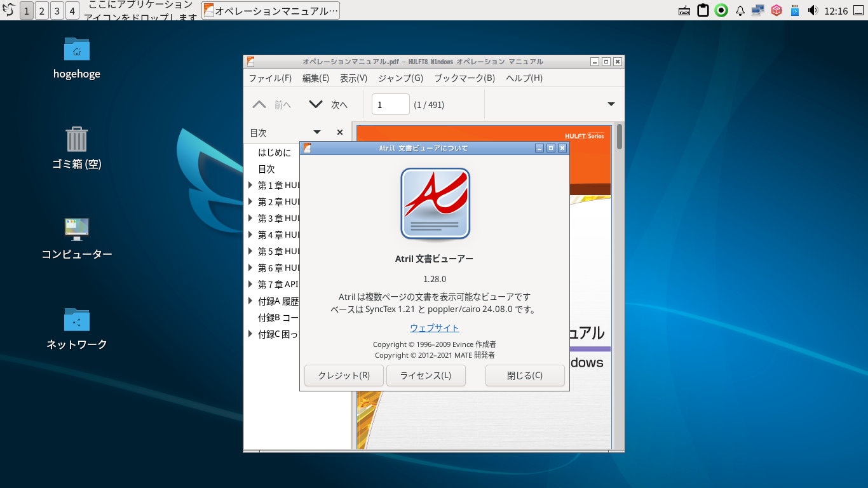This screenshot has width=868, height=488.
Task: Expand the 第6章 outline entry
Action: [x=251, y=268]
